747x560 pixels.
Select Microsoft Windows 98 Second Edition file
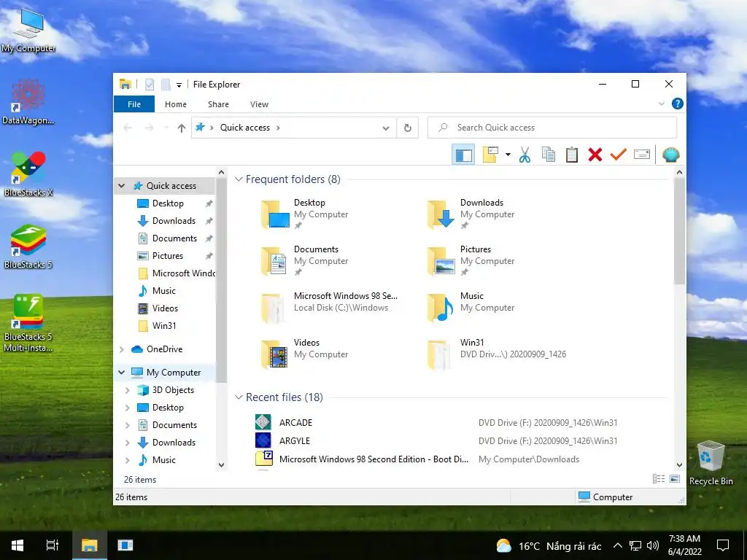click(x=373, y=459)
